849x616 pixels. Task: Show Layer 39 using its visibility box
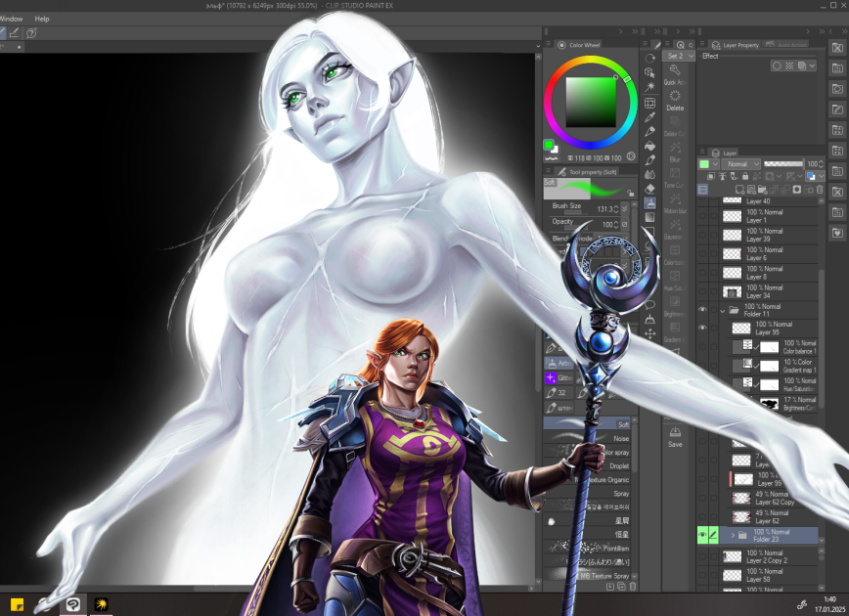[702, 235]
